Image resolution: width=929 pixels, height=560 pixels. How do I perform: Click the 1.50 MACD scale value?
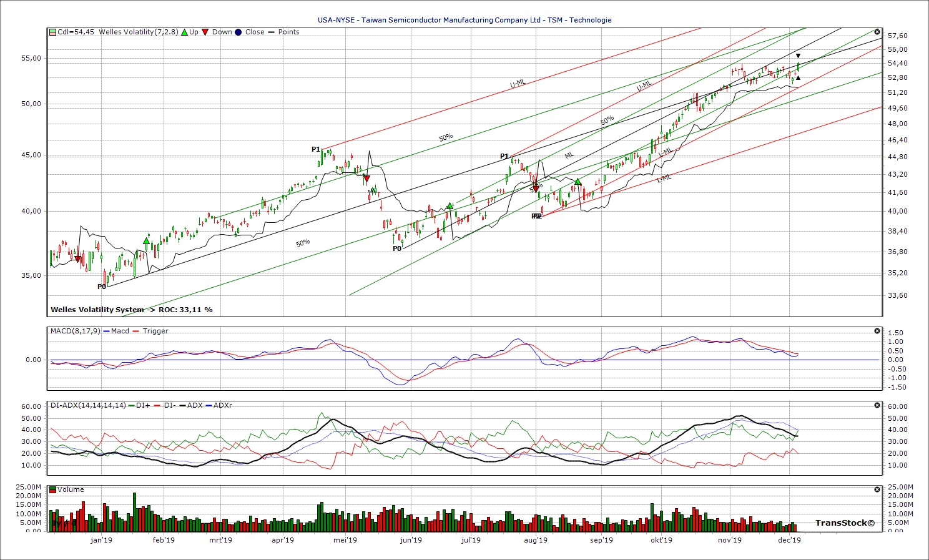[895, 333]
